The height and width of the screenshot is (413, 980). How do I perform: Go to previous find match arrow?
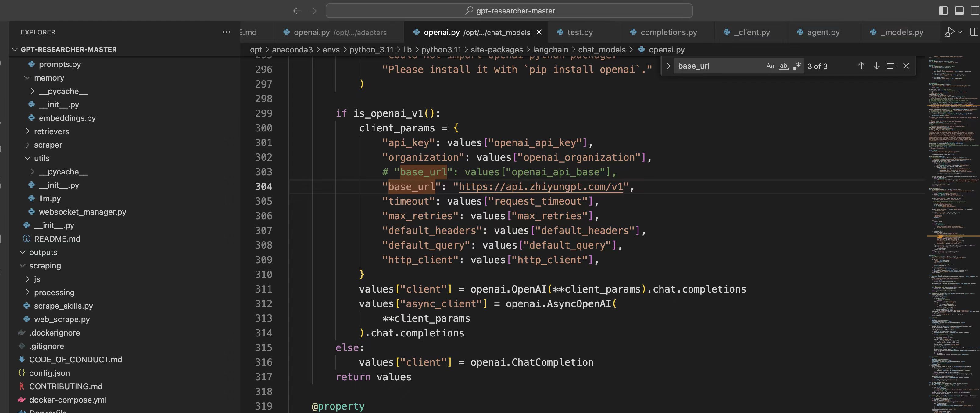click(x=861, y=66)
